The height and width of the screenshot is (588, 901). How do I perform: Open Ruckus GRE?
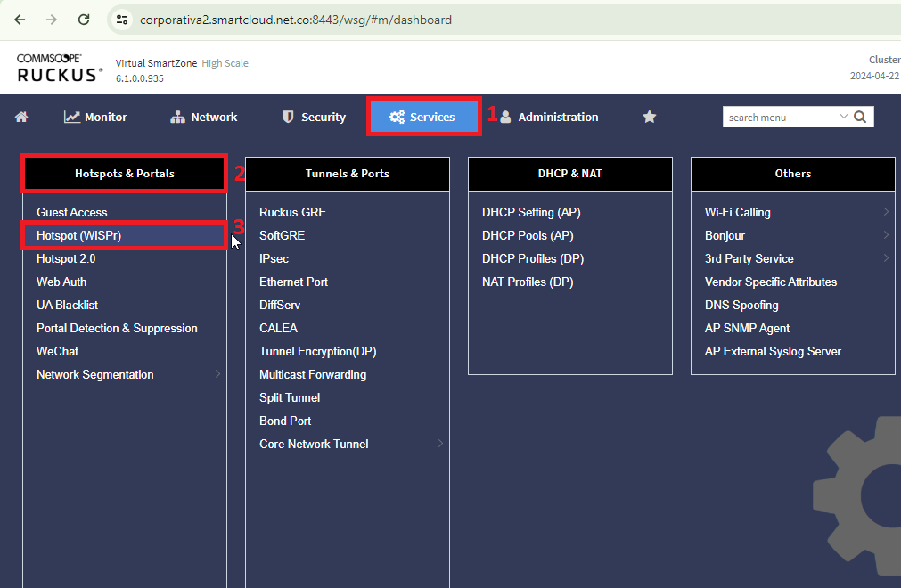tap(292, 212)
